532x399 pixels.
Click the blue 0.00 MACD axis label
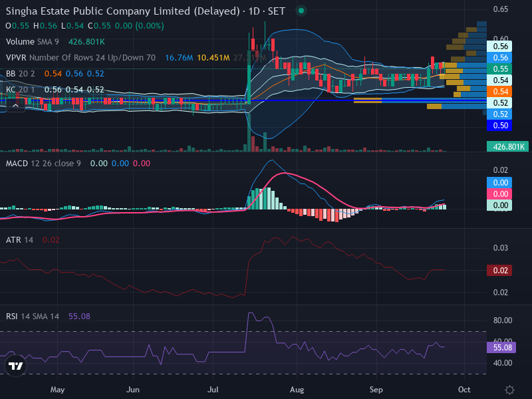(x=499, y=182)
